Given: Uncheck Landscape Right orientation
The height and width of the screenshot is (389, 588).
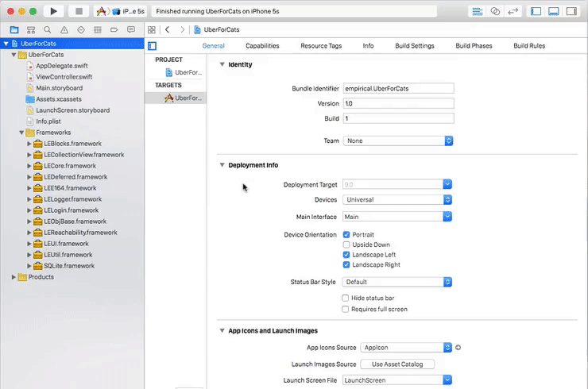Looking at the screenshot, I should [x=346, y=264].
